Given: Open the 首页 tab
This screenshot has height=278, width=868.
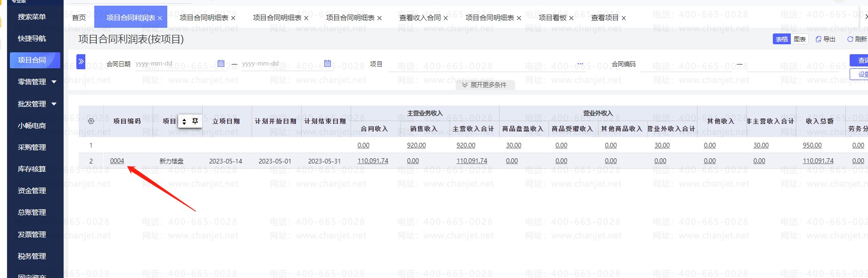Looking at the screenshot, I should [79, 18].
